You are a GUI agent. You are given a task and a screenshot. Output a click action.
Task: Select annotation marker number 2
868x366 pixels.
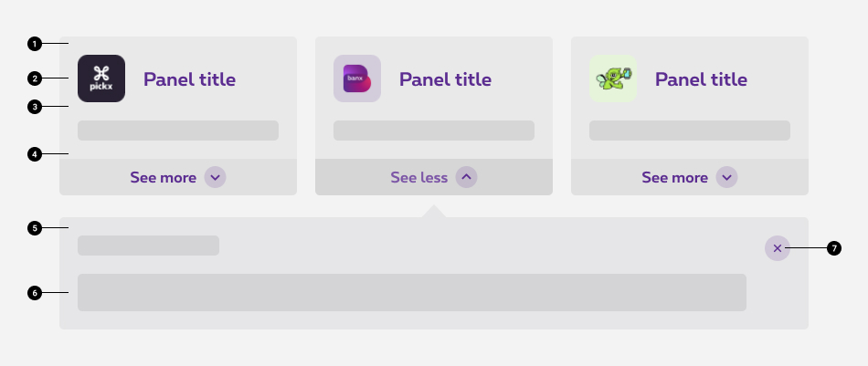click(35, 78)
